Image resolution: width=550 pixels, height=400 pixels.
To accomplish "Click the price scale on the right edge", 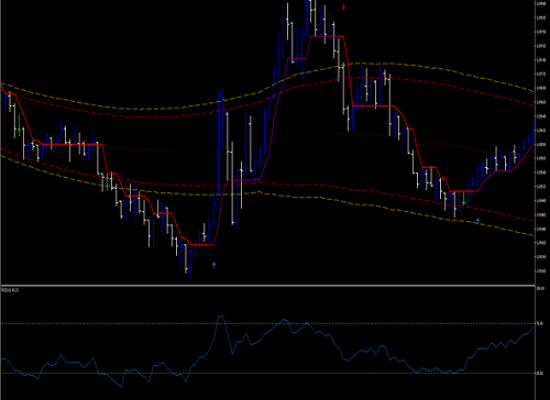I will click(x=542, y=140).
